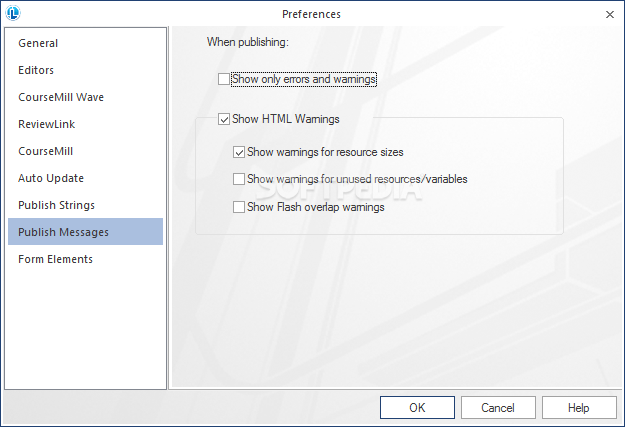
Task: Select the CourseMill category
Action: tap(85, 151)
